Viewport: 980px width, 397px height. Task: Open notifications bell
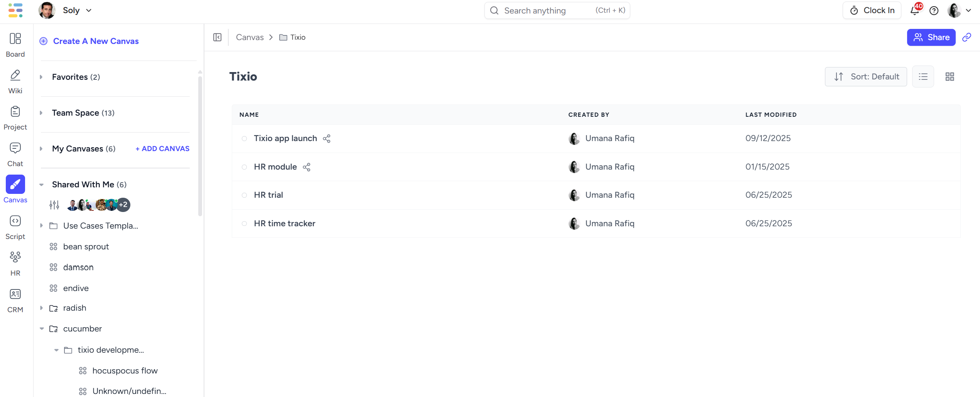tap(915, 10)
